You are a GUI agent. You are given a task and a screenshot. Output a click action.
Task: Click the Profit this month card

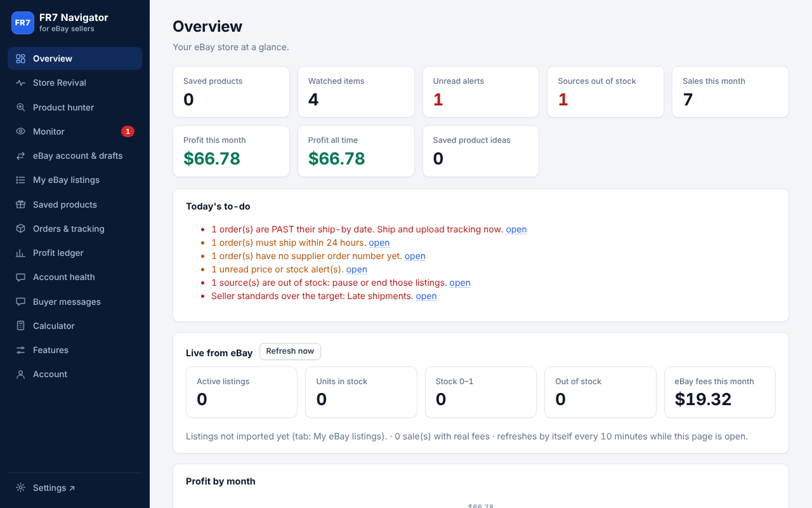pos(231,151)
